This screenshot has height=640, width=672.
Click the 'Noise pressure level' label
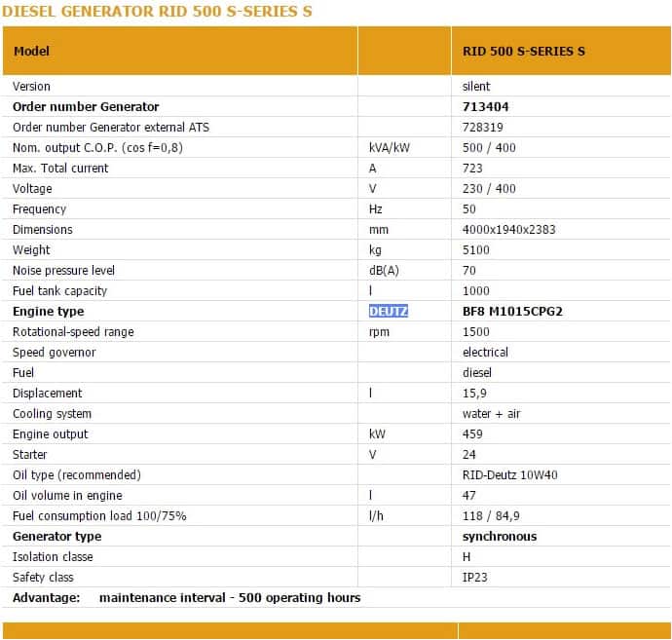pyautogui.click(x=63, y=271)
